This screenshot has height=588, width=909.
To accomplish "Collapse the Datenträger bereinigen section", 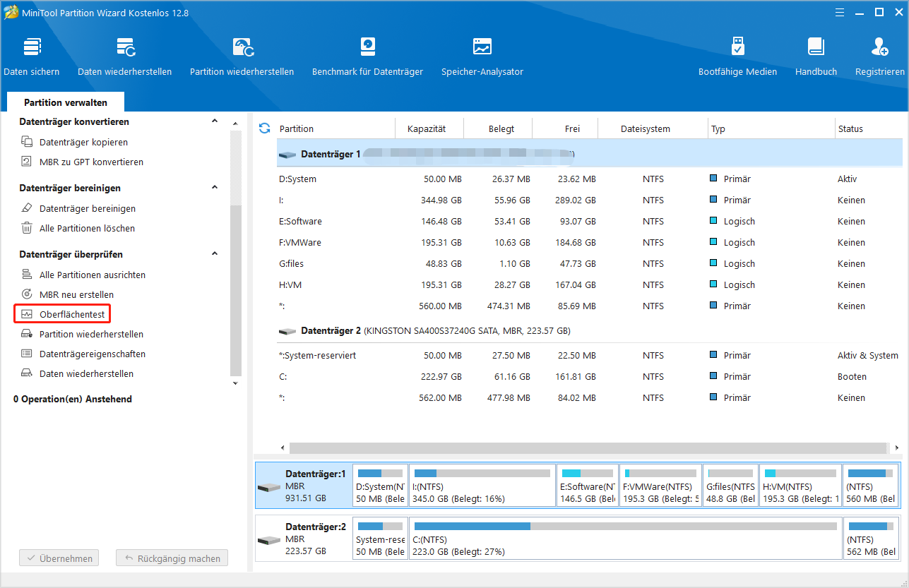I will click(x=215, y=188).
